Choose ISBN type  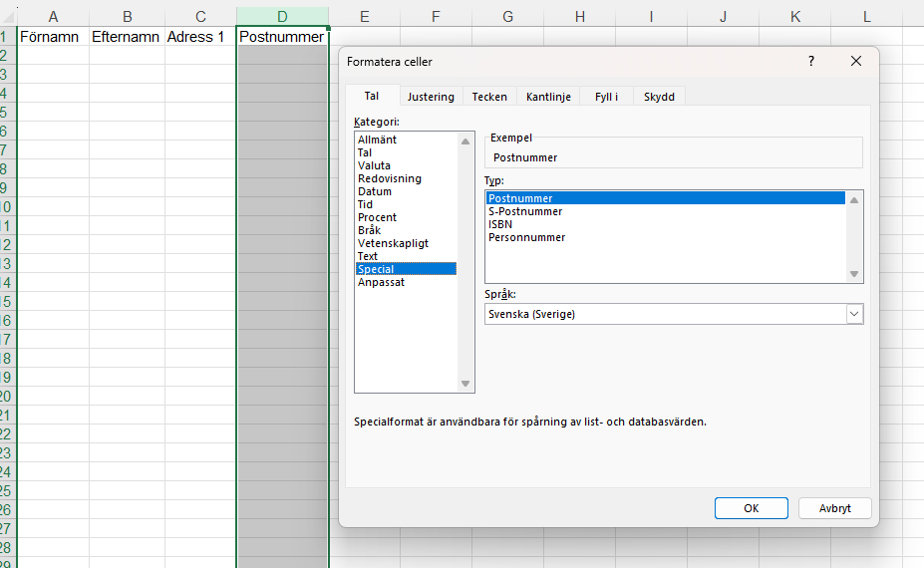tap(665, 224)
